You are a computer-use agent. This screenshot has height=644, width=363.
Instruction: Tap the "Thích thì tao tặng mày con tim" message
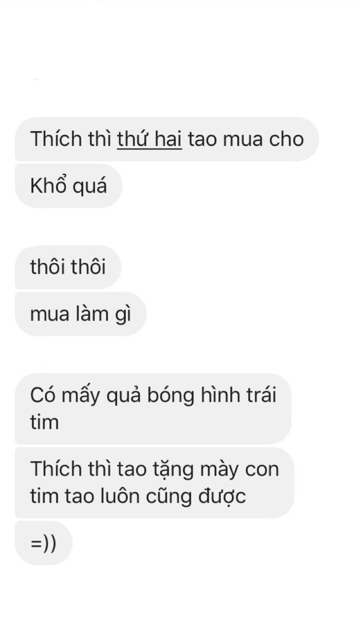click(154, 483)
